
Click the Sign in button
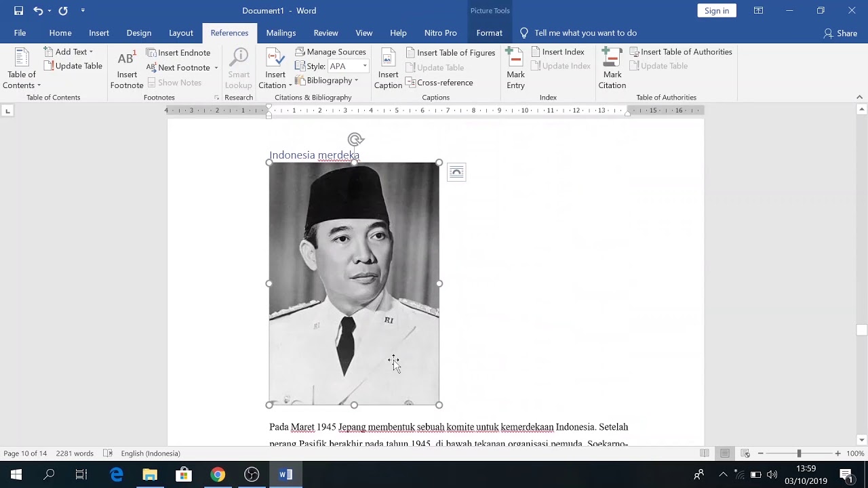click(717, 11)
